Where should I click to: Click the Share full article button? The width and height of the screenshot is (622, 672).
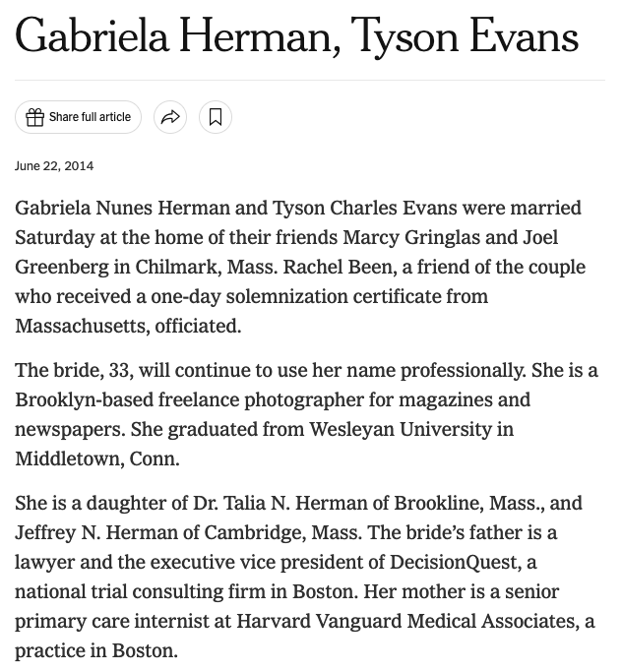[89, 117]
